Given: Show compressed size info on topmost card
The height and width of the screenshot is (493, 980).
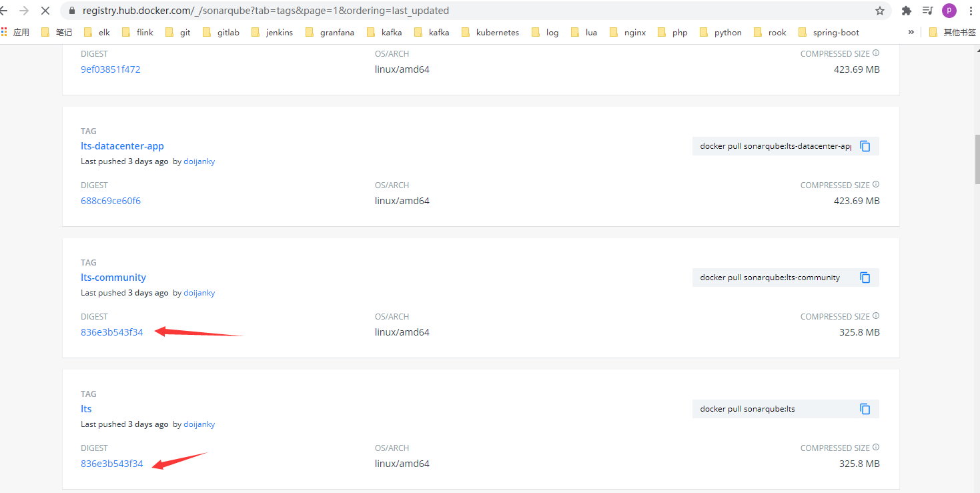Looking at the screenshot, I should (x=876, y=53).
